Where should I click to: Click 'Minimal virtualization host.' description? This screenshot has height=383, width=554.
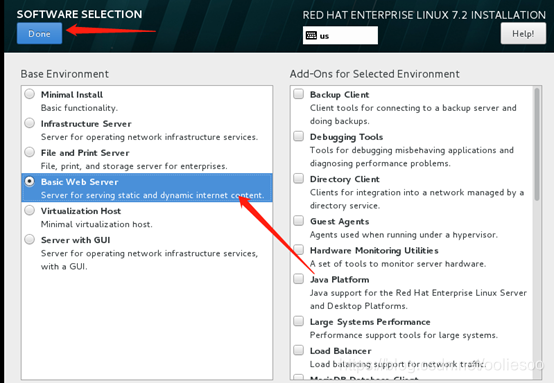(96, 224)
